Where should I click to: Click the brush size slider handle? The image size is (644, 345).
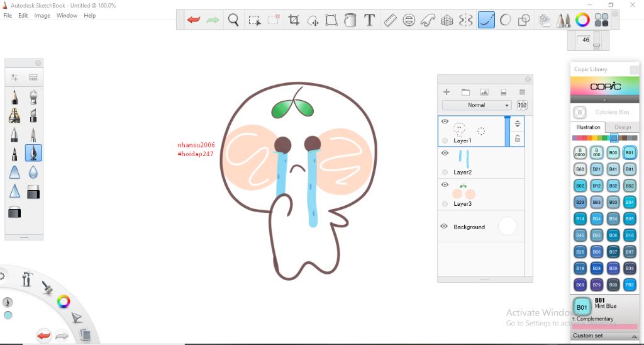597,45
